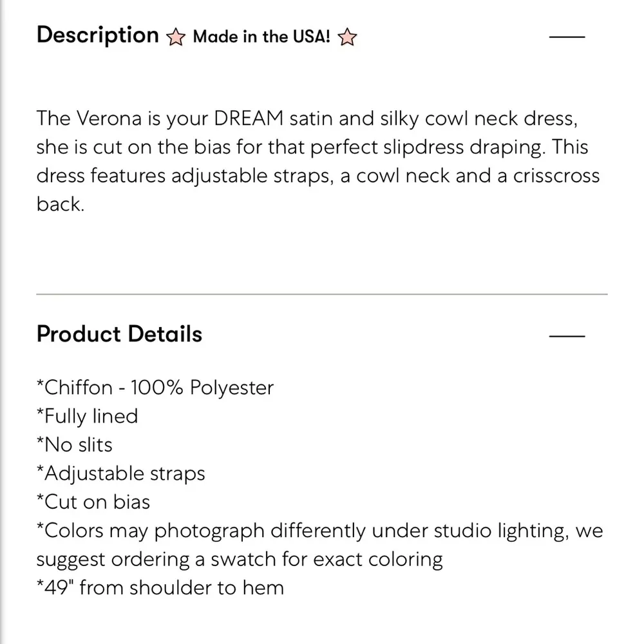Image resolution: width=644 pixels, height=644 pixels.
Task: Collapse the Description section minus icon
Action: click(566, 37)
